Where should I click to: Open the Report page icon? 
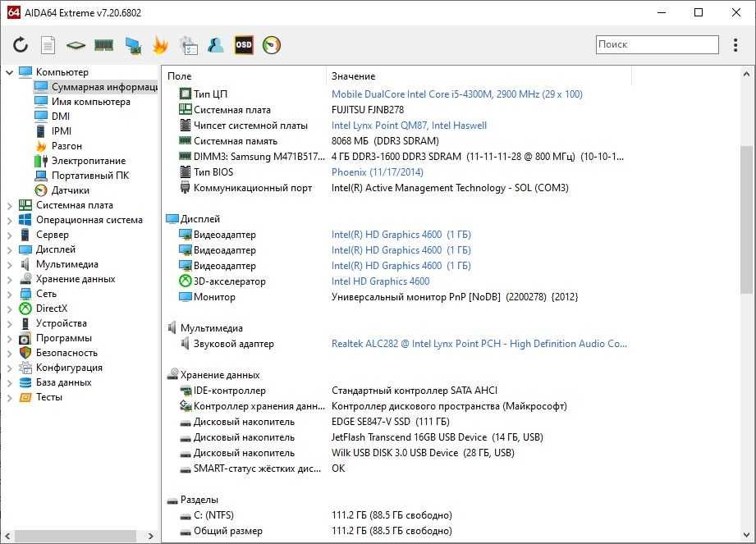click(48, 45)
